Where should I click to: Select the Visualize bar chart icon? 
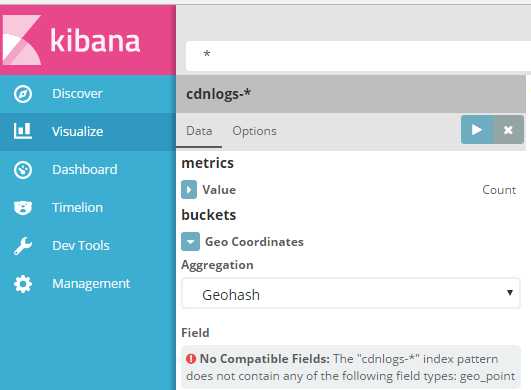point(23,131)
